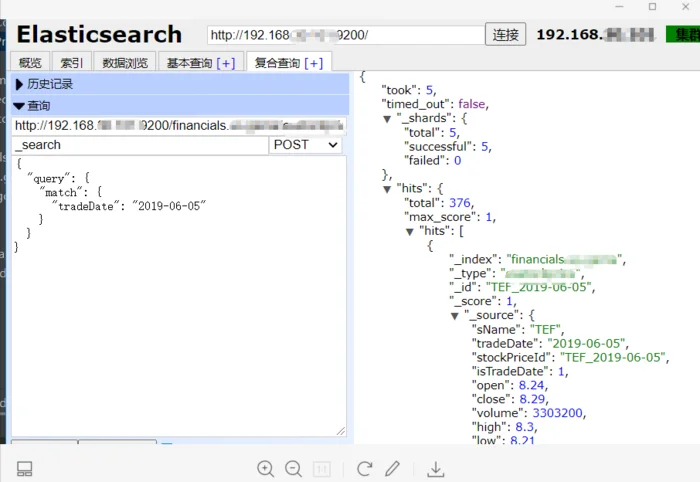
Task: Collapse the outer "hits" object node
Action: click(387, 189)
